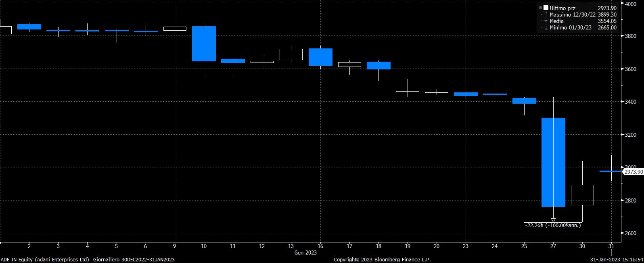Click legend value 3554.05
Image resolution: width=644 pixels, height=263 pixels.
pyautogui.click(x=607, y=21)
